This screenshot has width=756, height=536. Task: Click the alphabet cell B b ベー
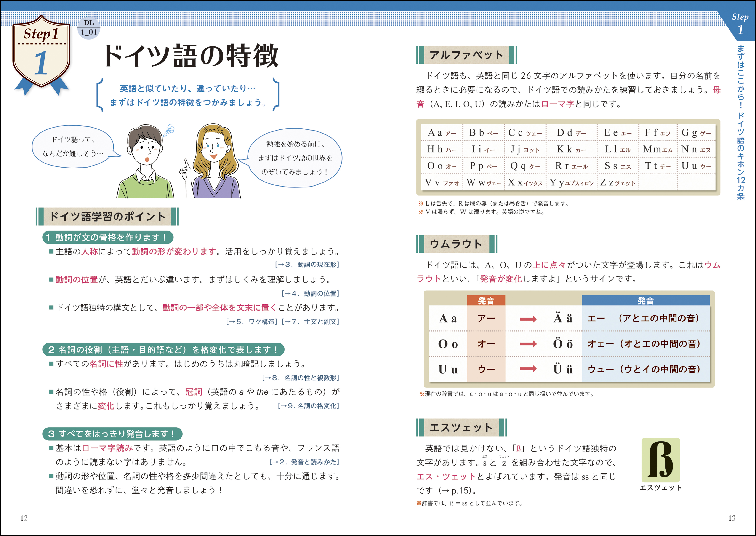484,133
